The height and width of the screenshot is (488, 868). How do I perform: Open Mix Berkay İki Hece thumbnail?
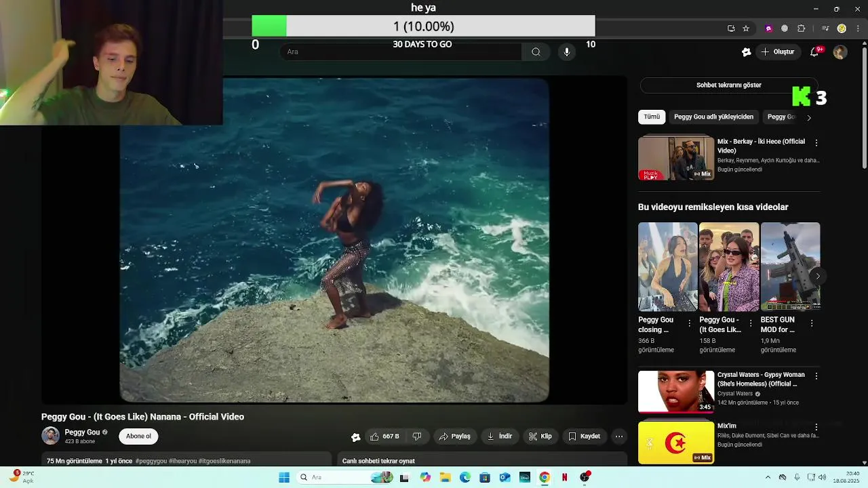pos(676,159)
